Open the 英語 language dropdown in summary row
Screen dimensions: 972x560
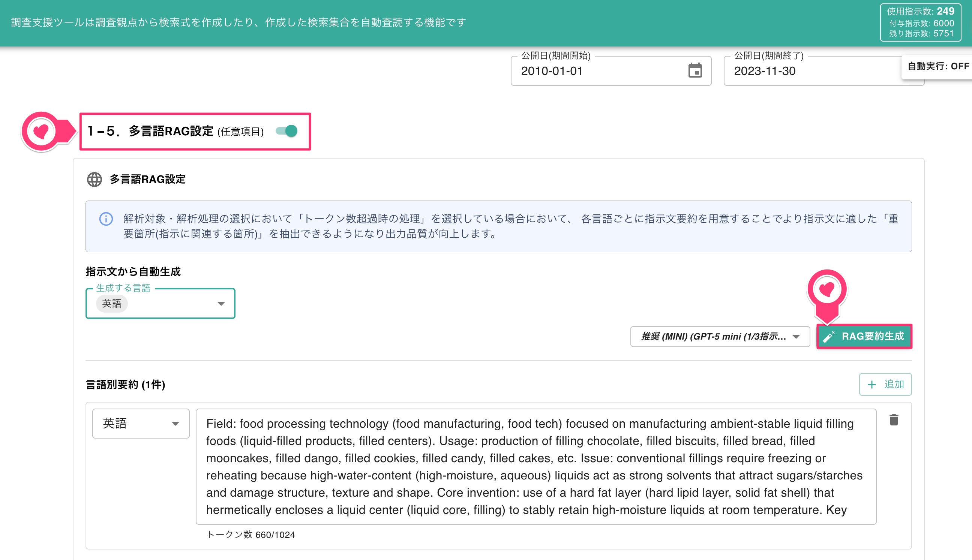coord(141,424)
